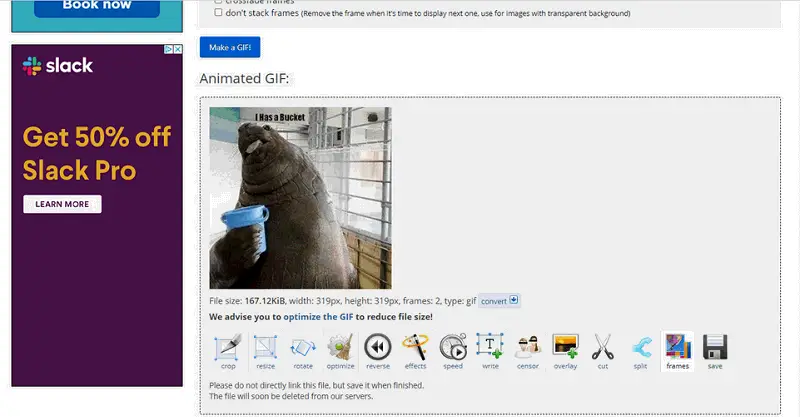Click the Slack logo in the ad

point(58,66)
